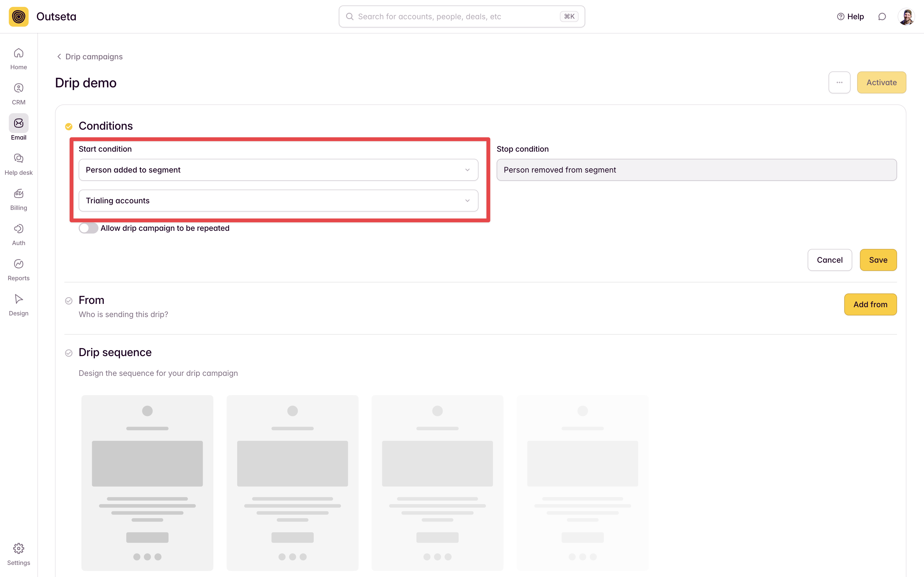Click the chat messages icon in header
Image resolution: width=924 pixels, height=577 pixels.
click(882, 16)
